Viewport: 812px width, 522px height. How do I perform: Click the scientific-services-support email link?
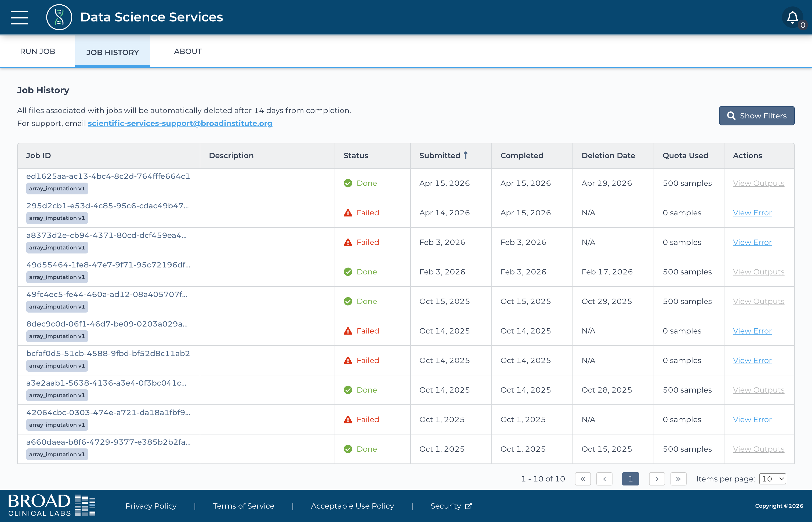[180, 123]
